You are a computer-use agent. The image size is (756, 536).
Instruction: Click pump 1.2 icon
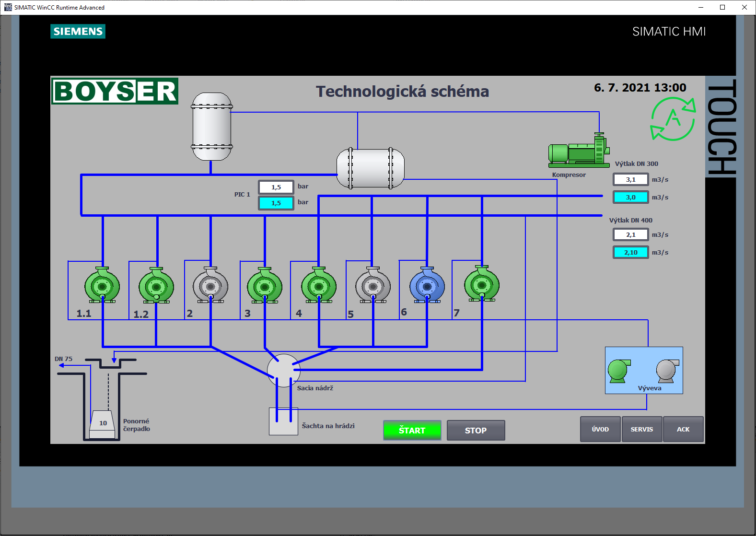point(156,286)
